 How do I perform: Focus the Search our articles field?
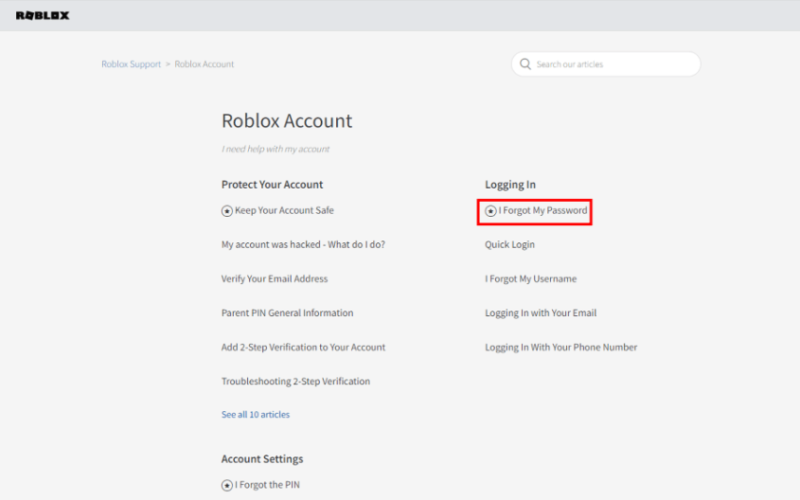[x=606, y=64]
